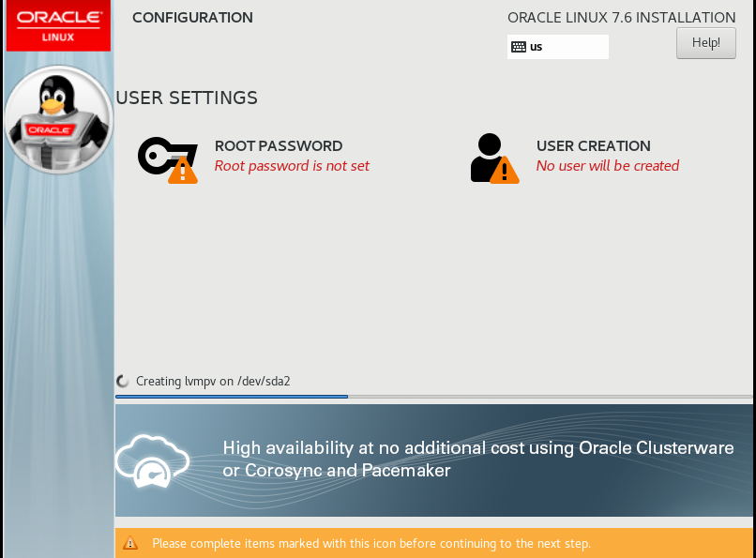Click the spinning progress indicator icon
756x558 pixels.
(x=123, y=381)
